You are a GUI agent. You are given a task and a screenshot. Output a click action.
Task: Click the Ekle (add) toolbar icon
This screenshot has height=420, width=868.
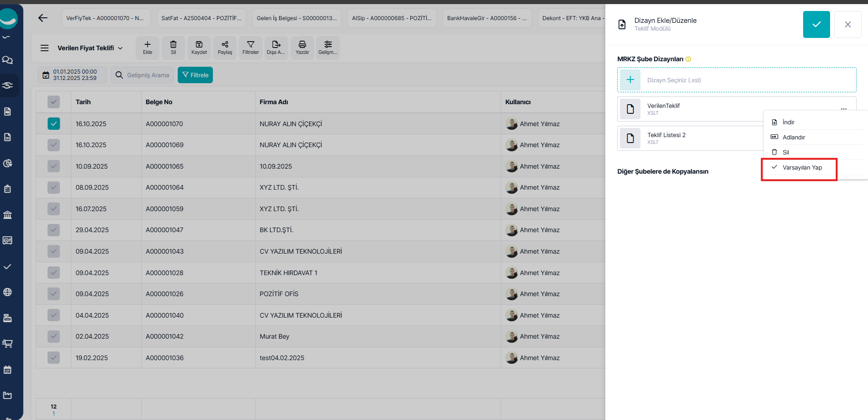click(x=148, y=48)
